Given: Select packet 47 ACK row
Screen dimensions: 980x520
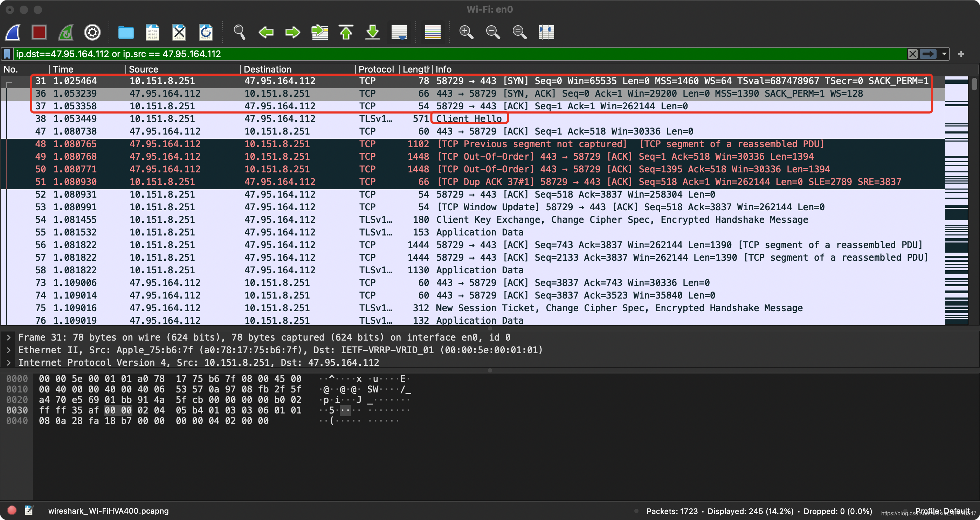Looking at the screenshot, I should [x=472, y=131].
